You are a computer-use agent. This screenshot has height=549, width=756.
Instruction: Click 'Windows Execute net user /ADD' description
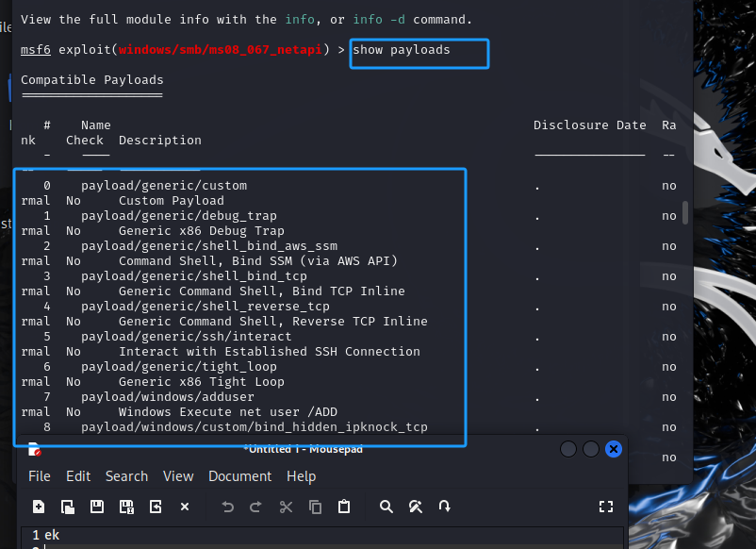coord(228,412)
